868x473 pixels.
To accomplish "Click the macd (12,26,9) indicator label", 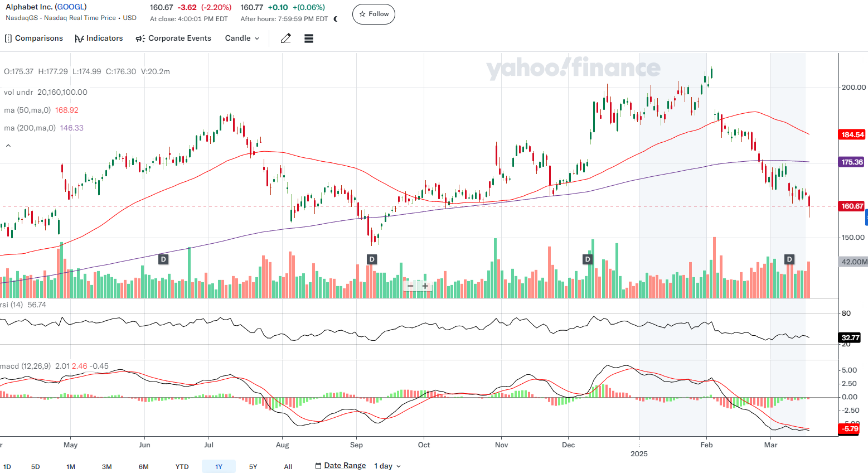I will point(26,366).
